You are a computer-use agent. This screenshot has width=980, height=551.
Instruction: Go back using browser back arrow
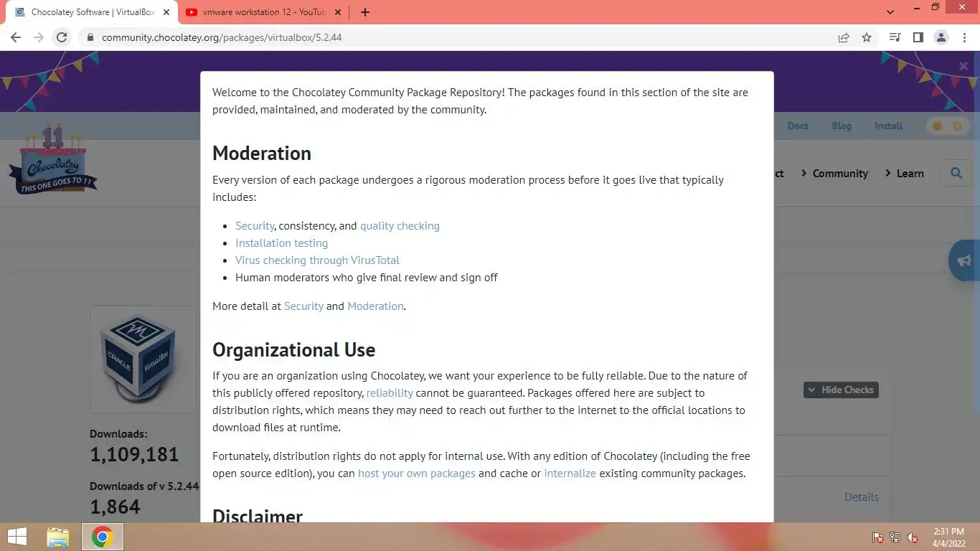point(16,37)
